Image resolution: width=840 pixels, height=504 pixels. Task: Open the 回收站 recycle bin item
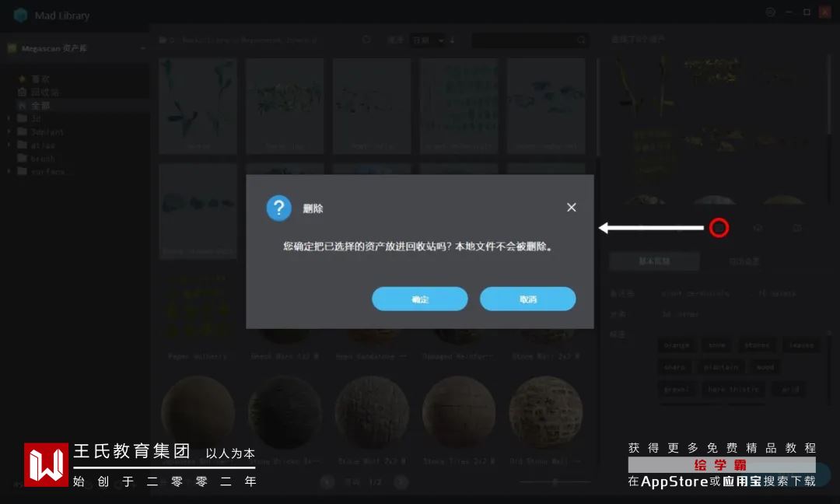point(39,92)
